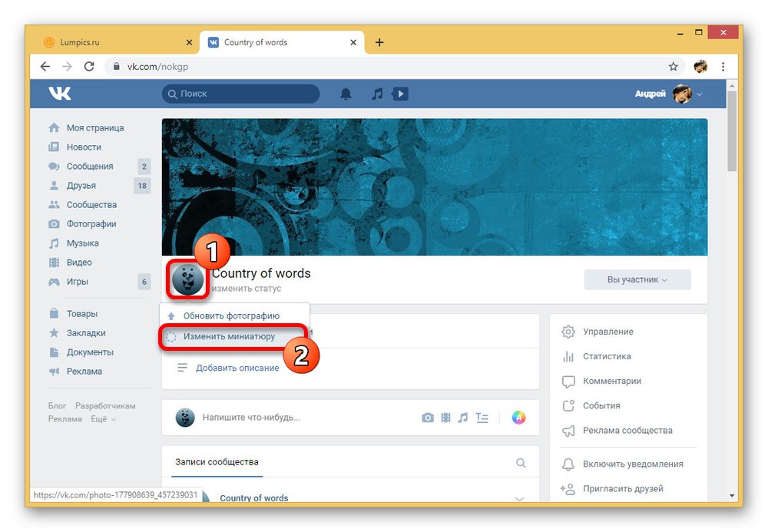Click the community cover image
The height and width of the screenshot is (532, 768).
pyautogui.click(x=435, y=187)
